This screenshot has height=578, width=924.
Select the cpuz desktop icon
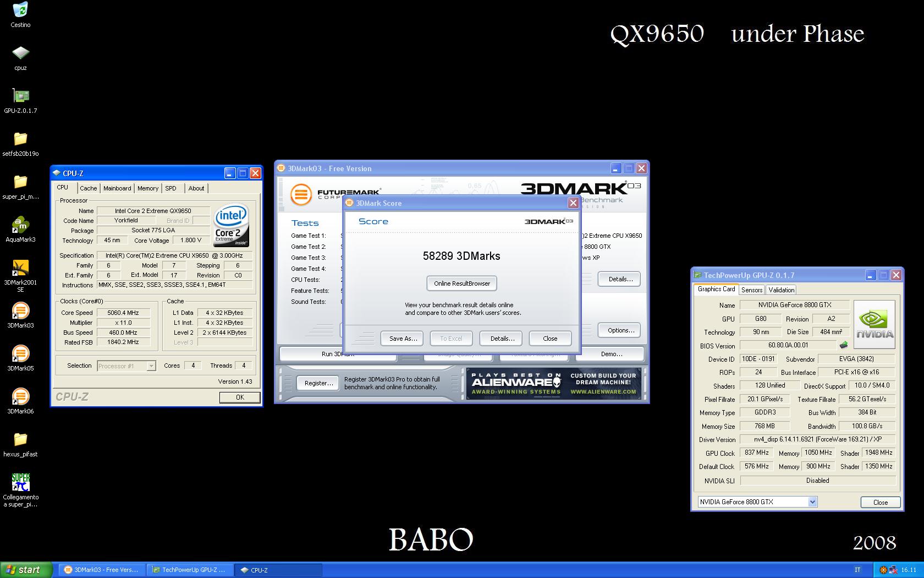coord(20,53)
